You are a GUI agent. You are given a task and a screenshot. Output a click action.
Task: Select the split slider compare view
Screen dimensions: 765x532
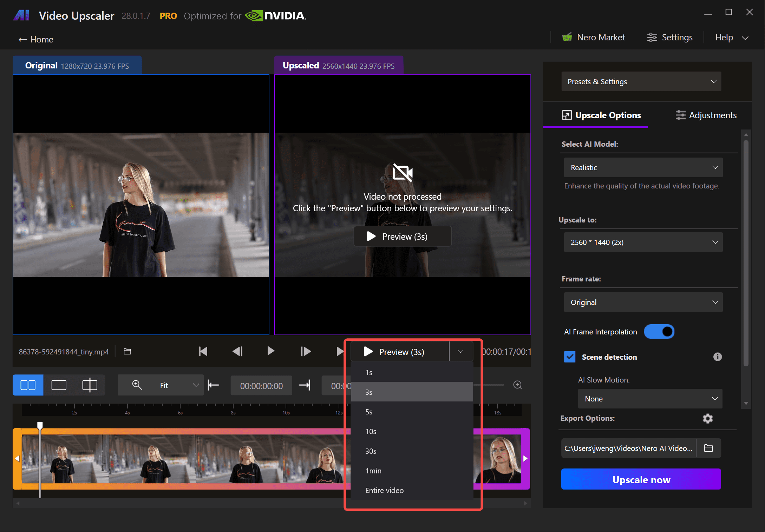click(x=90, y=385)
